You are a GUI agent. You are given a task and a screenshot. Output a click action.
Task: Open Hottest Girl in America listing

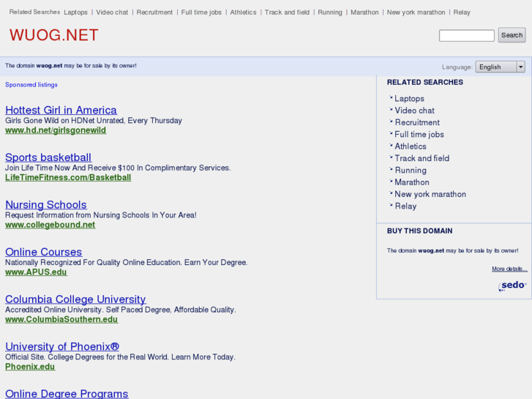click(61, 110)
